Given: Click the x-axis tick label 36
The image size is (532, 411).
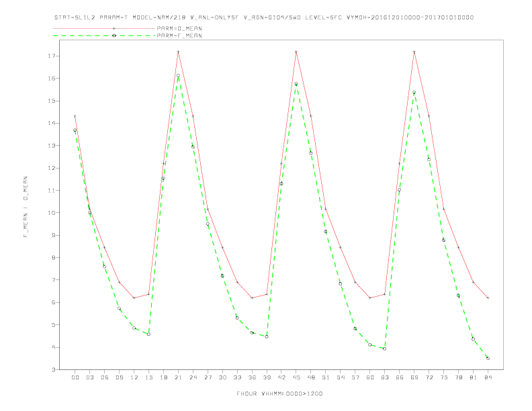Looking at the screenshot, I should point(252,377).
